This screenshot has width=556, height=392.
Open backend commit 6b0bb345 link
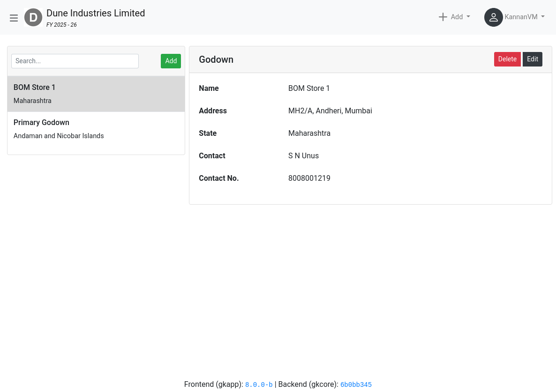[356, 385]
